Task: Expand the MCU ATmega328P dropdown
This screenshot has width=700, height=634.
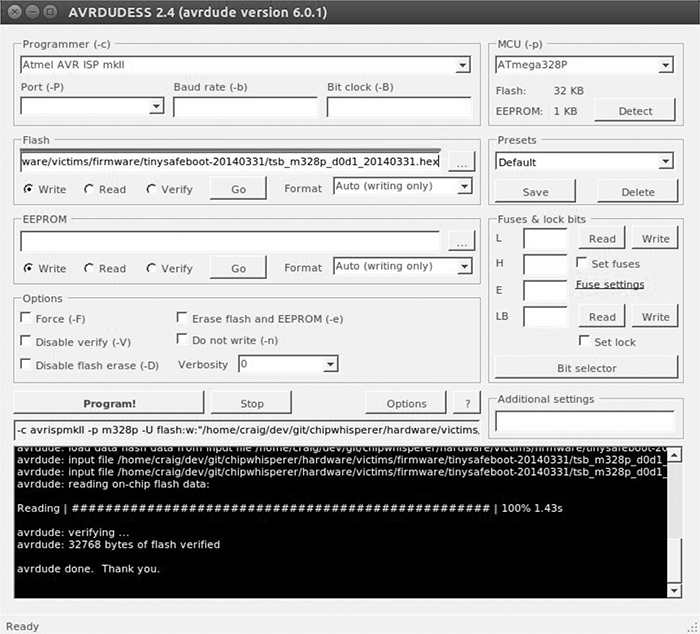Action: click(x=665, y=65)
